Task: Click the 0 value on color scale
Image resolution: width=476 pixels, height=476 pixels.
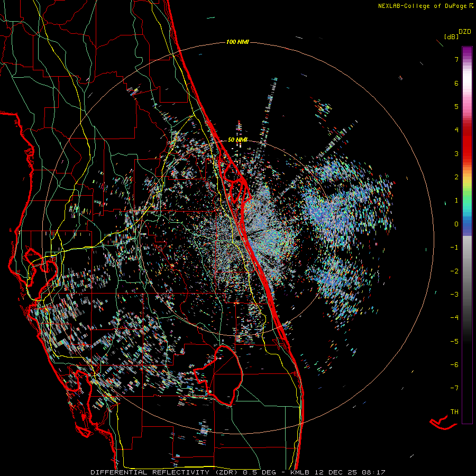Action: pyautogui.click(x=456, y=224)
